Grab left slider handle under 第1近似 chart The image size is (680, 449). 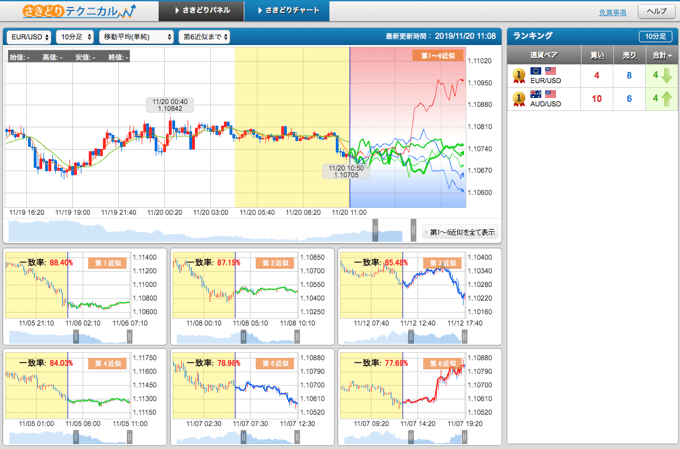click(x=76, y=337)
